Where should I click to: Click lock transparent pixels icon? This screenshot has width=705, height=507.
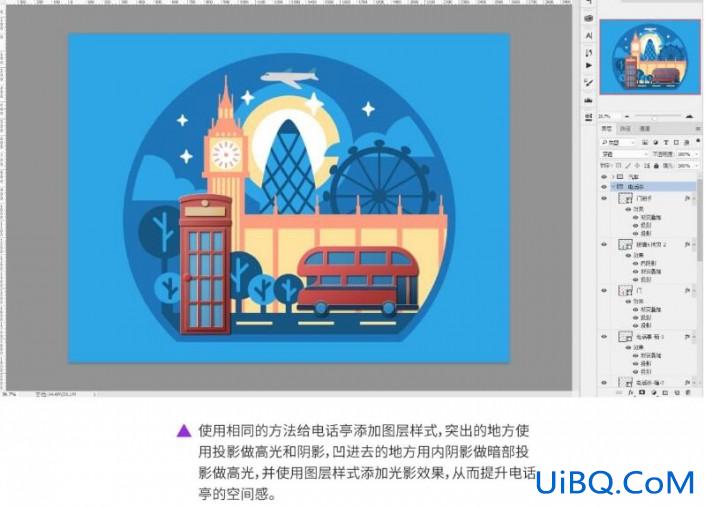tap(619, 166)
